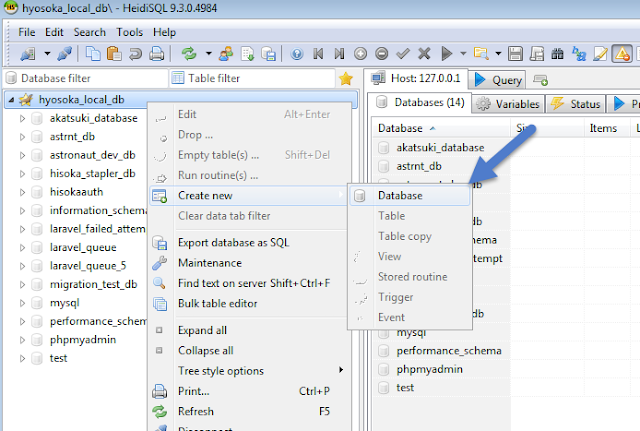Click the yellow star favorites icon

[x=346, y=79]
